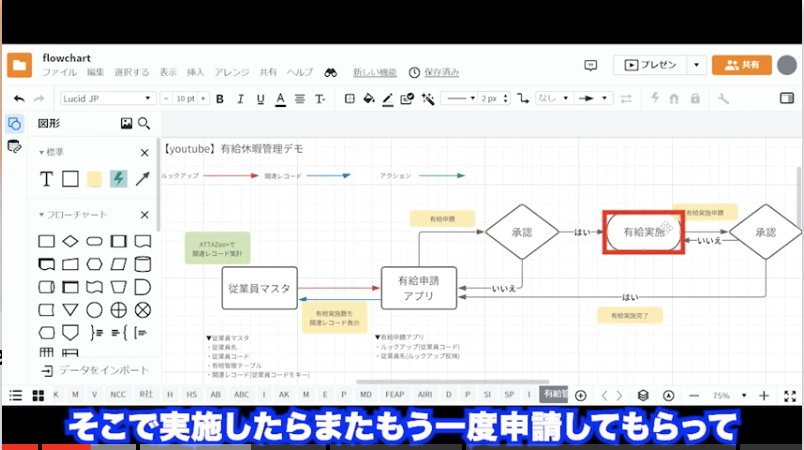This screenshot has width=804, height=450.
Task: Click the プレゼン present button
Action: [650, 64]
